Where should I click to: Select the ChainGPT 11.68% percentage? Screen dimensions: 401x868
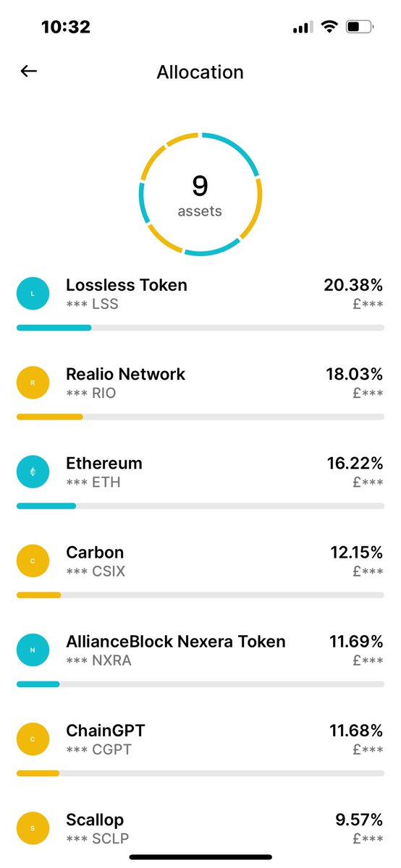[355, 731]
